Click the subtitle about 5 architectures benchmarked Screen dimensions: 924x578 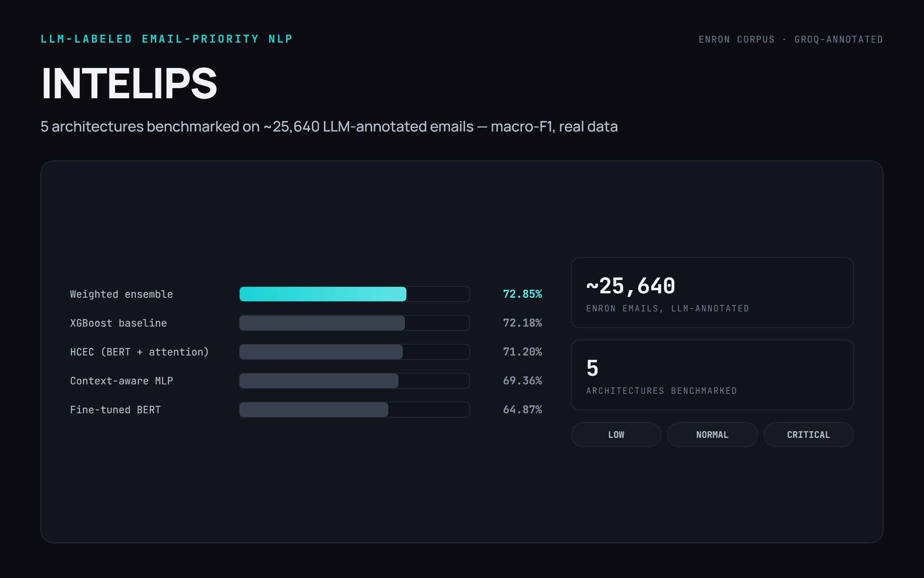click(x=329, y=126)
